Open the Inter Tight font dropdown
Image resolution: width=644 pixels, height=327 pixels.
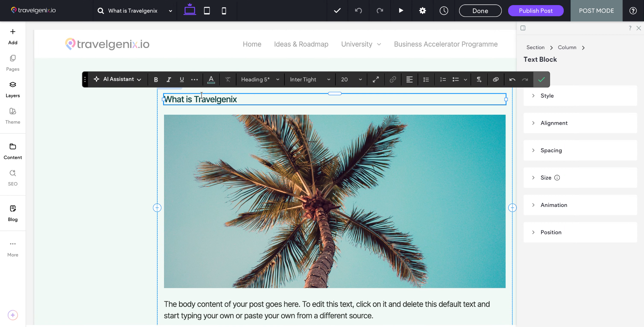click(309, 79)
